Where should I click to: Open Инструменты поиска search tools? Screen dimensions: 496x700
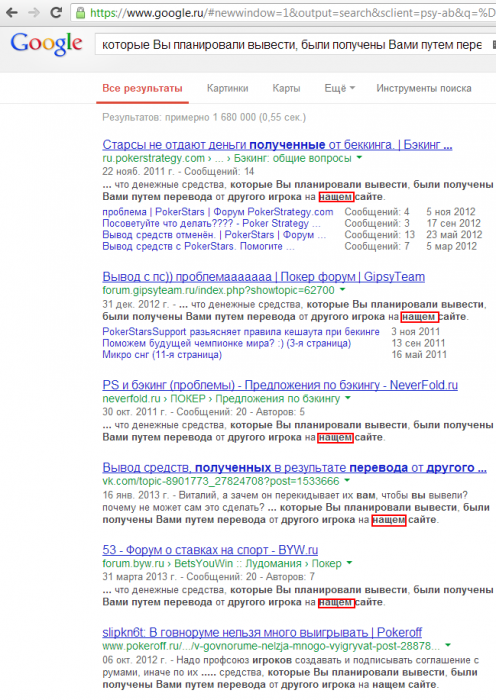[424, 88]
